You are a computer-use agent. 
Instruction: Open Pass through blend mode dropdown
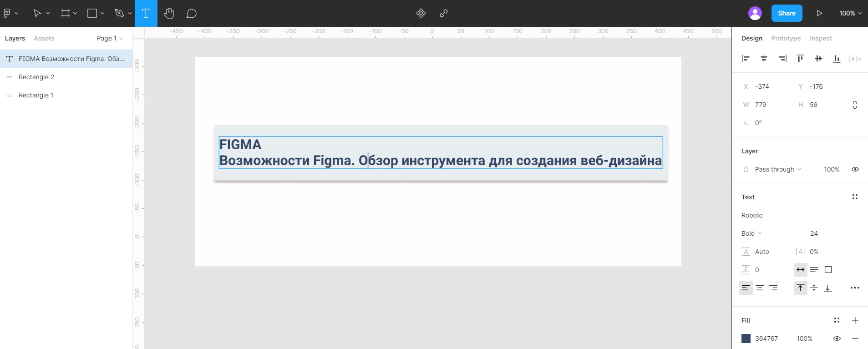coord(778,169)
